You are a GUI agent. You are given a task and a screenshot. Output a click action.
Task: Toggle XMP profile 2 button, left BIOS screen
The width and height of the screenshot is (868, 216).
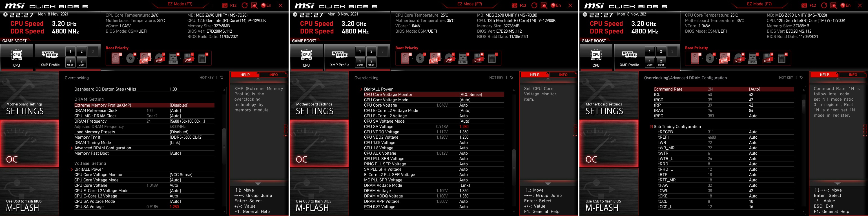81,51
